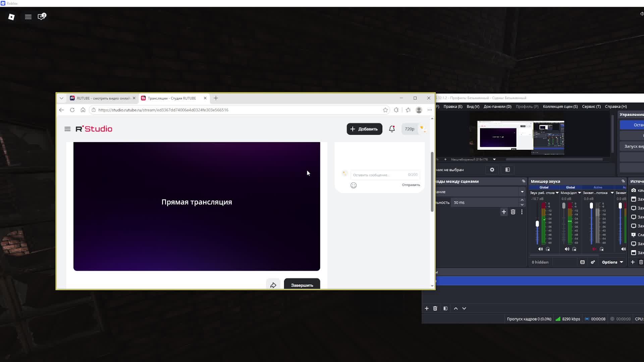644x362 pixels.
Task: Open source filters button in OBS toolbar
Action: (507, 170)
